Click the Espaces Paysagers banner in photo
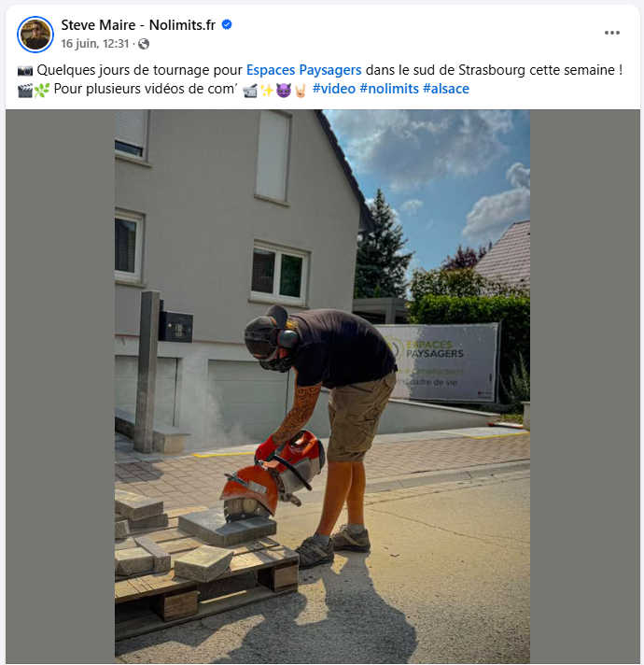Image resolution: width=644 pixels, height=665 pixels. (441, 362)
